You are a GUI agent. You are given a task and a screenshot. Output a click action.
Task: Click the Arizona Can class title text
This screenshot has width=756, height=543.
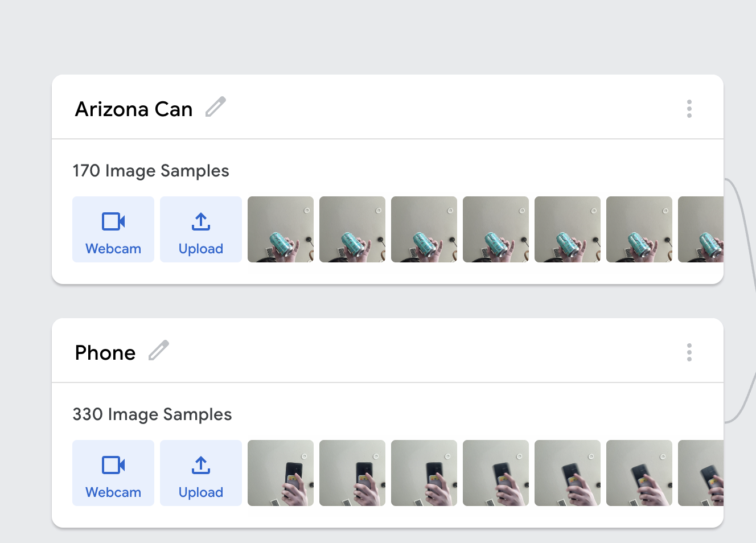[134, 109]
